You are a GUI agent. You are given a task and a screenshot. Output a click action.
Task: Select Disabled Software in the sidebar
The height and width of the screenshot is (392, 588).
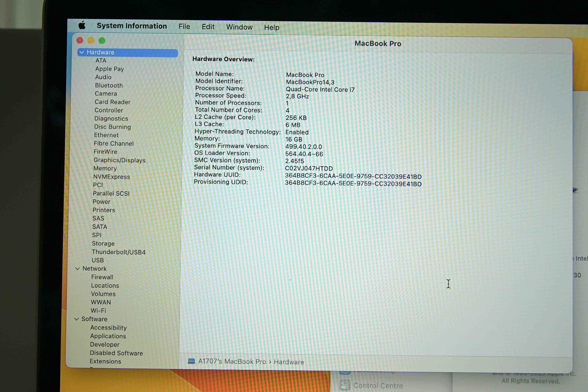pyautogui.click(x=116, y=353)
